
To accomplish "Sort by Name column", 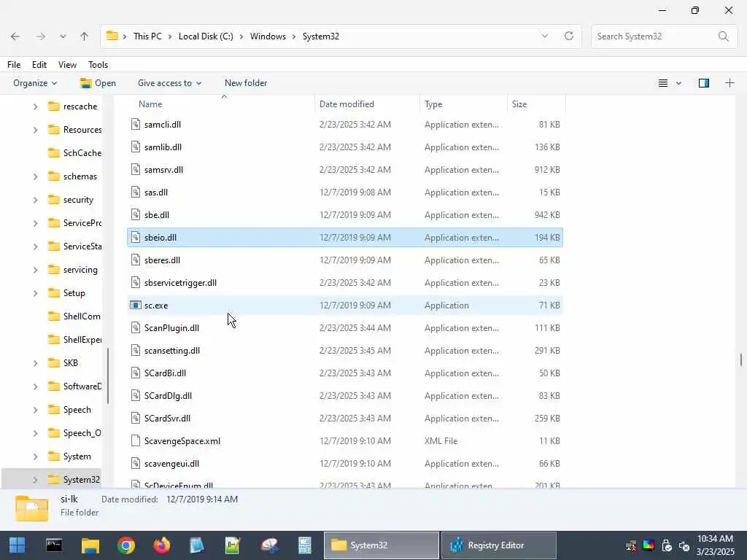I will pos(150,104).
